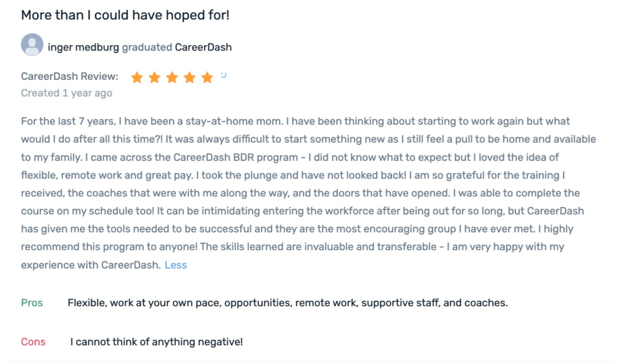The image size is (624, 364).
Task: Click the second rating star
Action: 155,77
